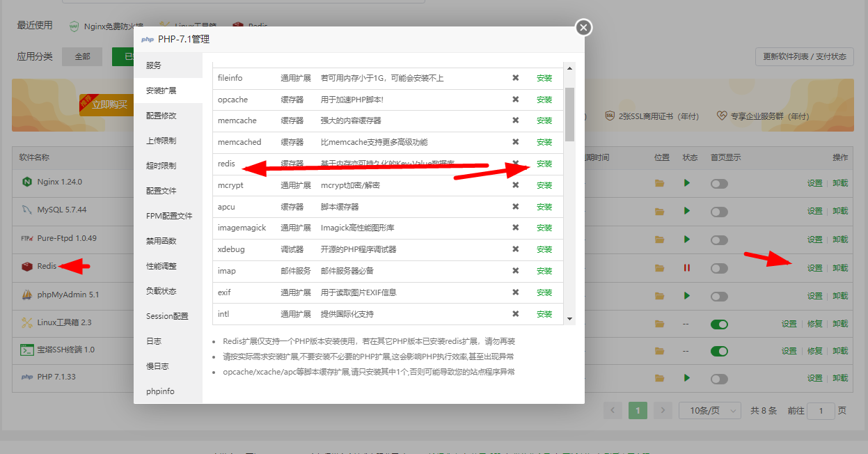The width and height of the screenshot is (868, 454).
Task: Install the xdebug extension
Action: coord(544,249)
